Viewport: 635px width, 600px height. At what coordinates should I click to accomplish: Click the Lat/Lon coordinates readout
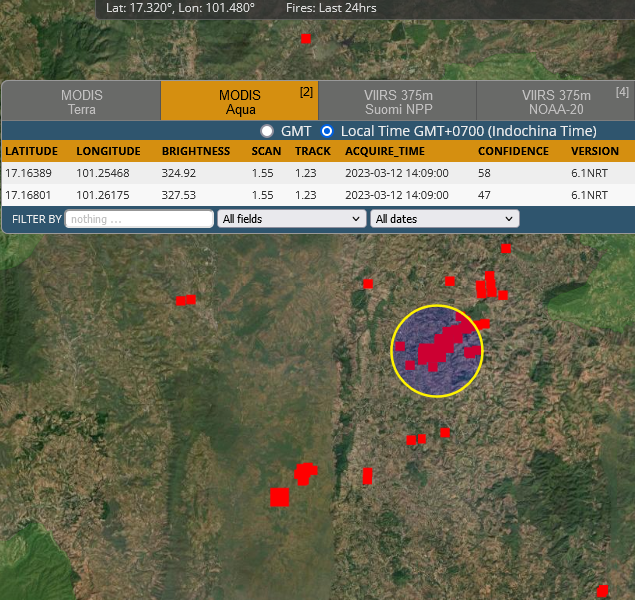coord(180,8)
